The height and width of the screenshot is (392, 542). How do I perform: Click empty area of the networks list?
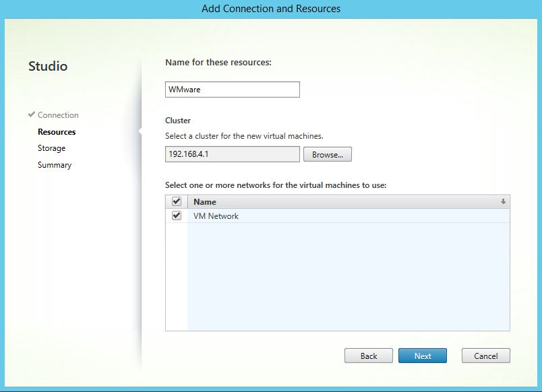click(x=347, y=283)
